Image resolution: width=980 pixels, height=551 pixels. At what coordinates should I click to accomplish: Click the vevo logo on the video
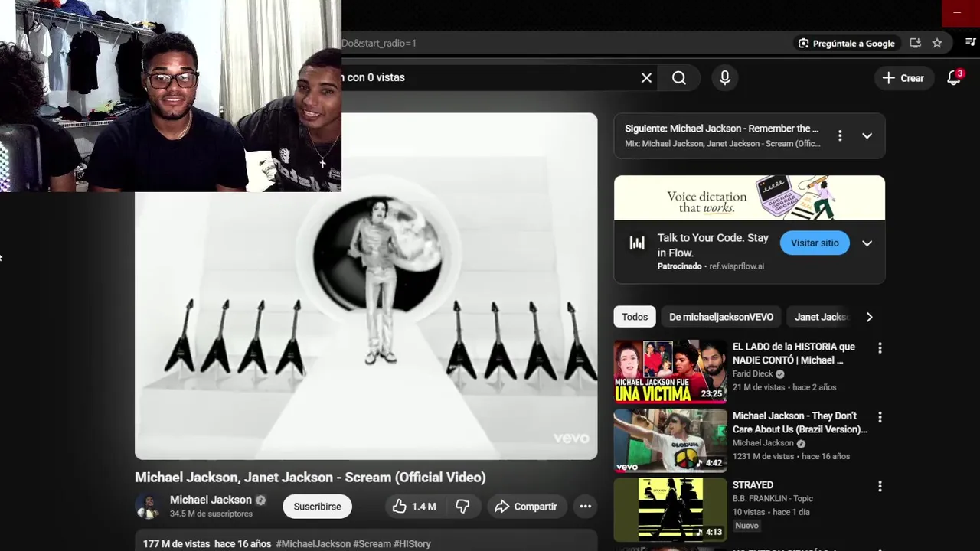click(x=571, y=439)
